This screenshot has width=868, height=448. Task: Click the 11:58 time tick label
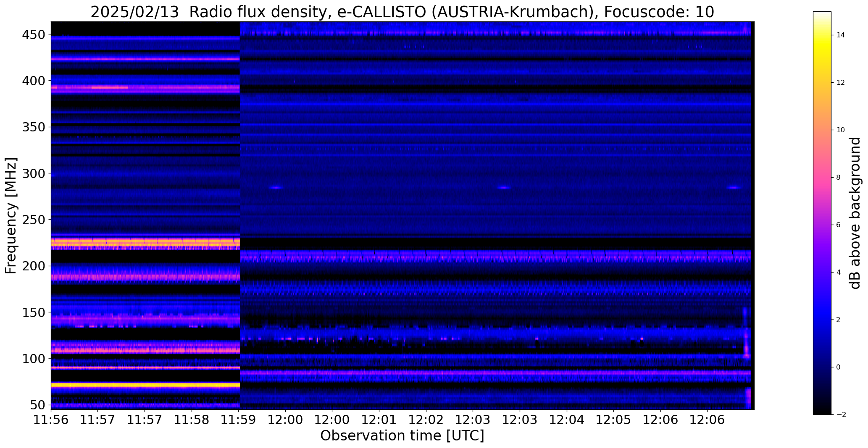click(x=192, y=420)
